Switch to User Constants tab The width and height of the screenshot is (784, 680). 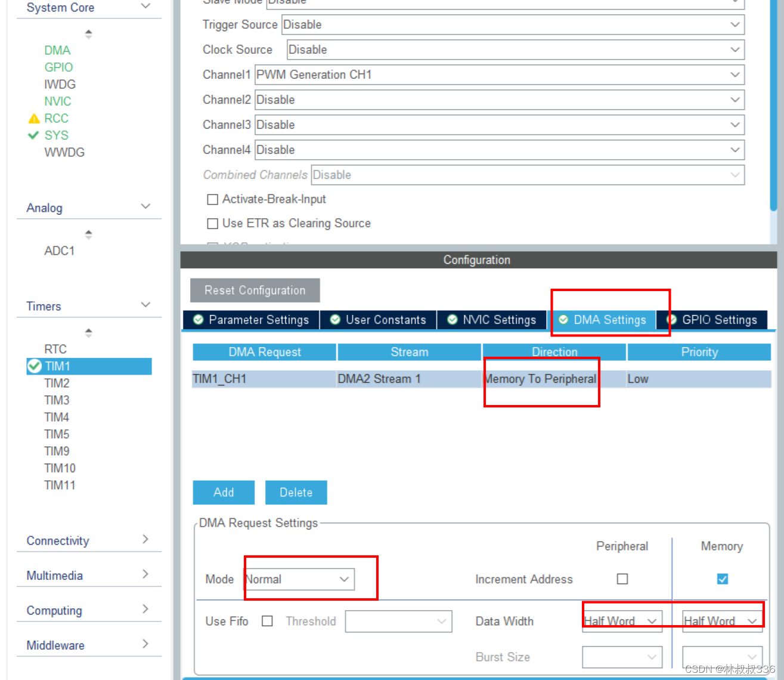click(x=379, y=320)
